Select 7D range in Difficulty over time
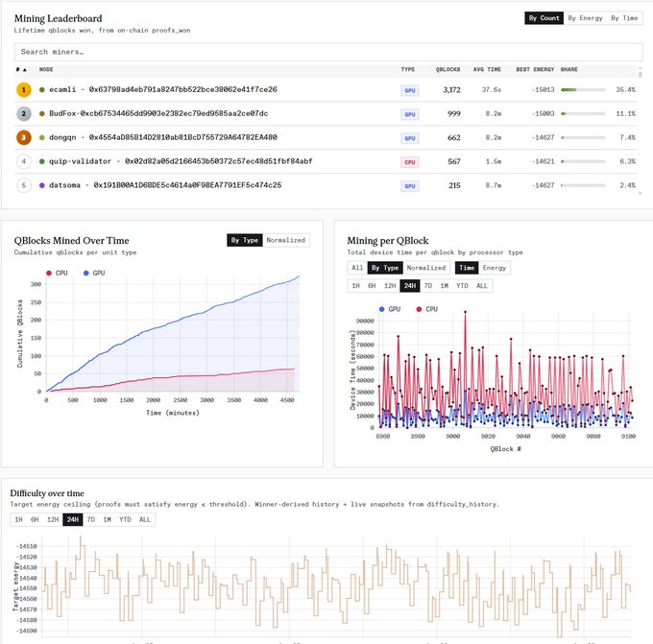This screenshot has height=644, width=653. point(91,519)
